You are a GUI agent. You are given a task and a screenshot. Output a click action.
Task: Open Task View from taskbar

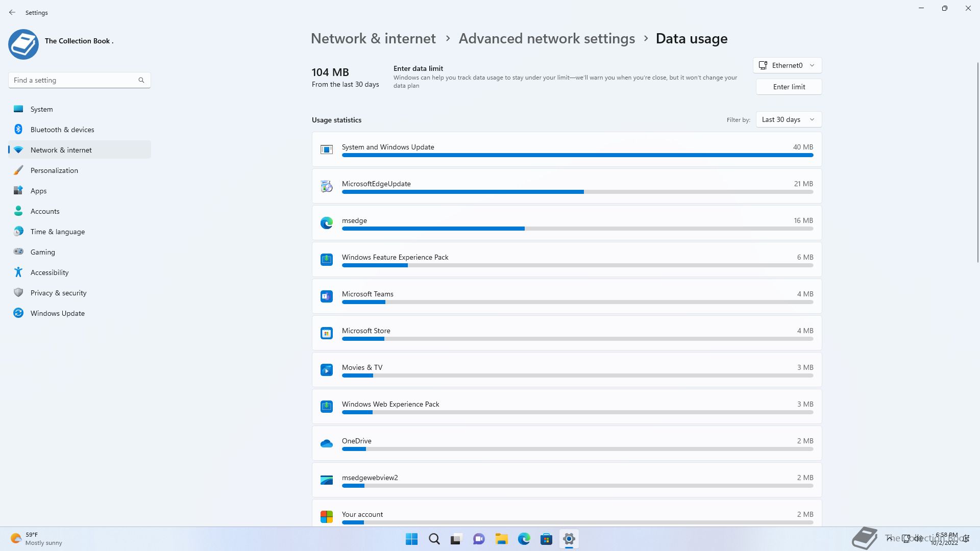456,539
